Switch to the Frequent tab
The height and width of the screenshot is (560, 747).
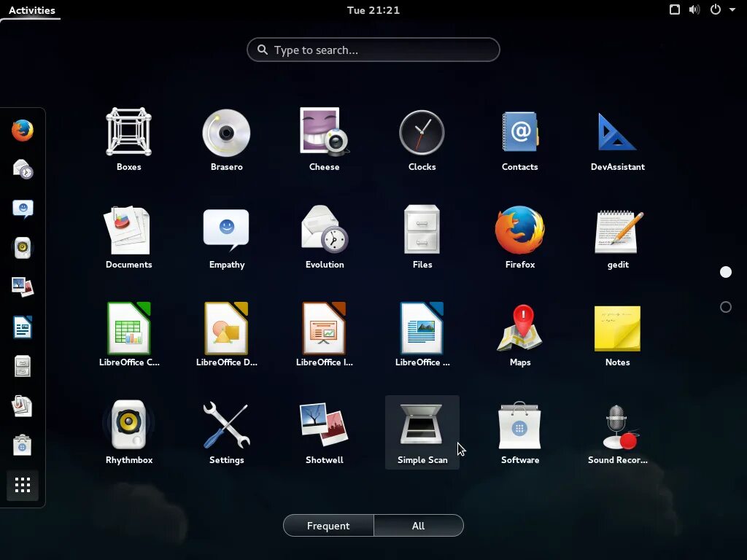pyautogui.click(x=328, y=526)
